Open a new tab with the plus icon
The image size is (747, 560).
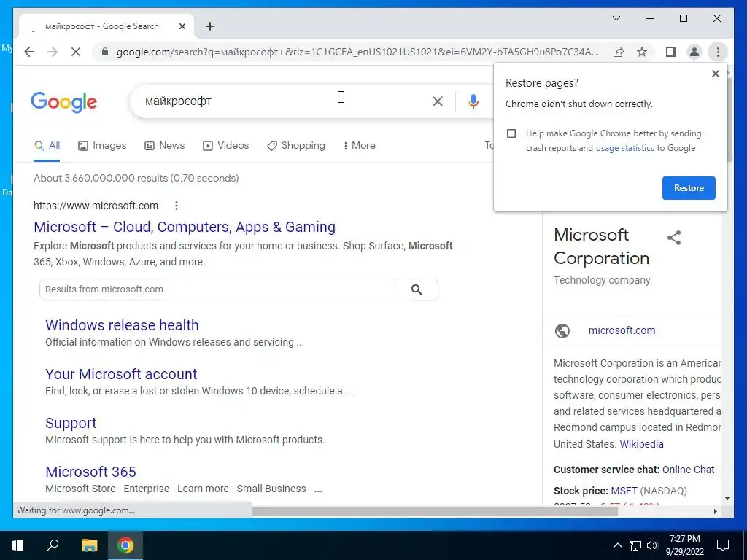[209, 26]
